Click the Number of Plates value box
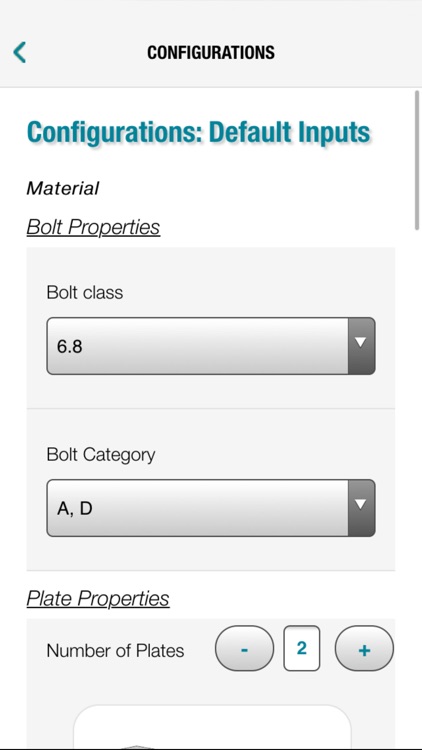The height and width of the screenshot is (750, 422). pyautogui.click(x=301, y=648)
